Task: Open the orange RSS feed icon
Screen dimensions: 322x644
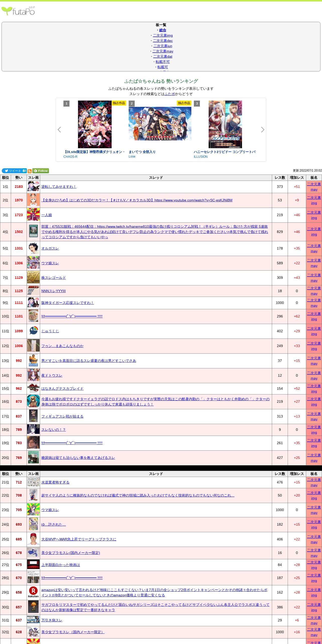Action: tap(30, 171)
